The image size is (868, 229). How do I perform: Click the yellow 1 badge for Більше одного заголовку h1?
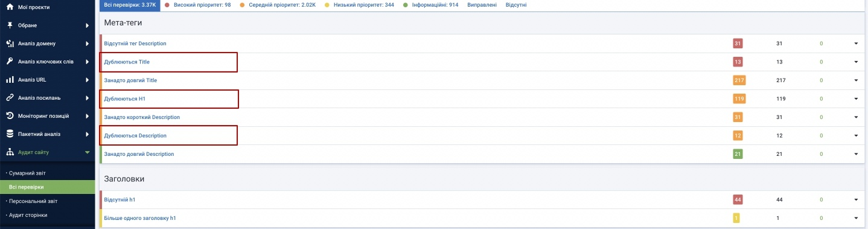click(x=736, y=218)
